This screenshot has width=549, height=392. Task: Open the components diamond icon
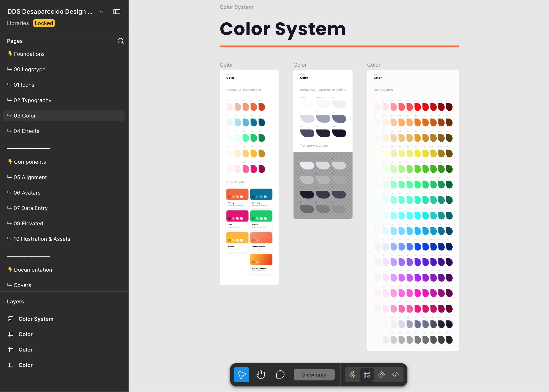pos(381,375)
